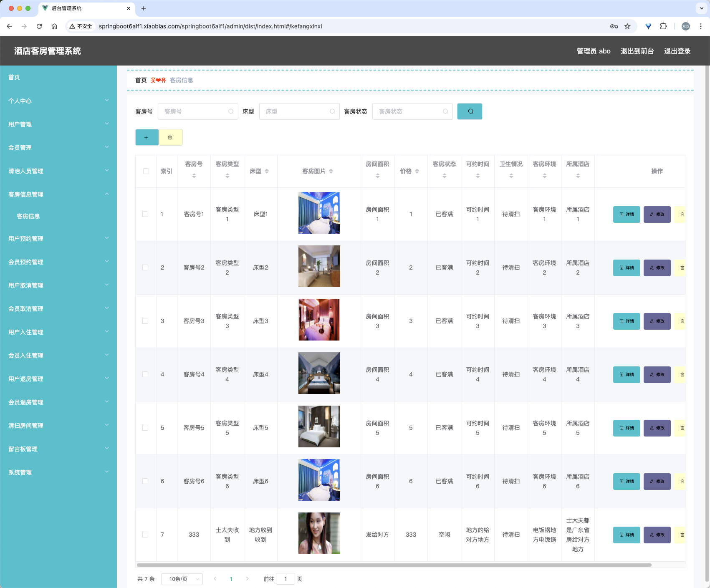Sort by 客房环境 column sort arrows
710x588 pixels.
click(545, 176)
